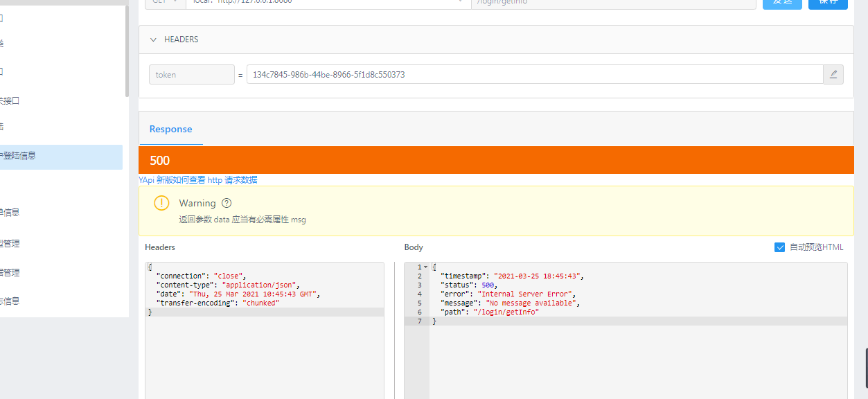Viewport: 868px width, 399px height.
Task: Click the Body panel label
Action: [x=414, y=247]
